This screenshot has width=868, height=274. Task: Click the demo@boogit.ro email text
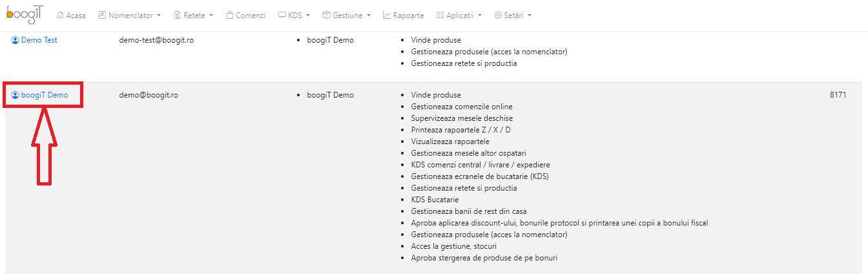point(149,95)
